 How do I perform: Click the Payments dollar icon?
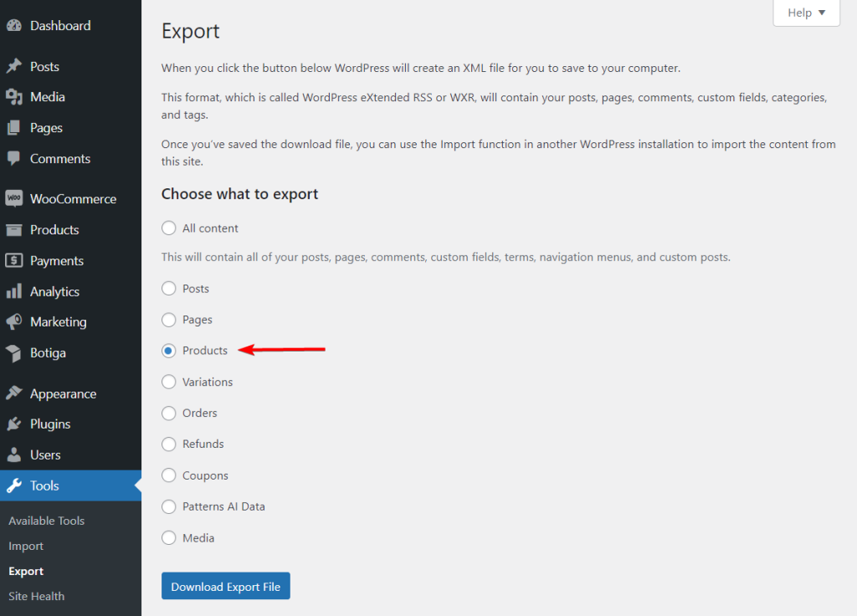point(14,260)
